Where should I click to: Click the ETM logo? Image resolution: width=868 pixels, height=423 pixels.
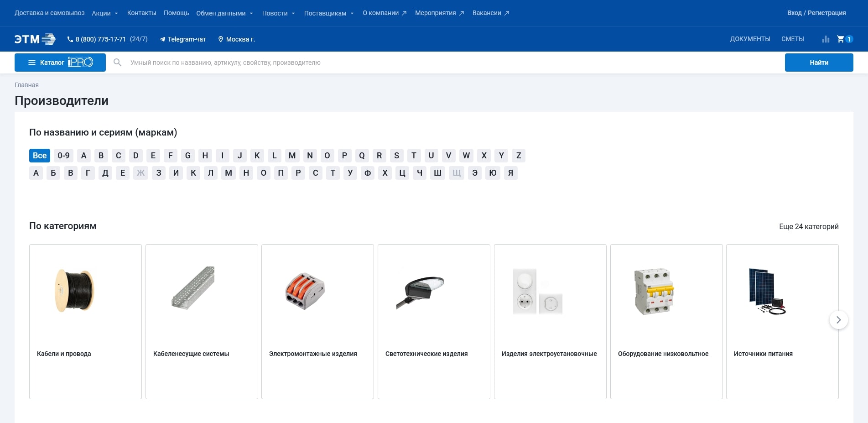35,39
